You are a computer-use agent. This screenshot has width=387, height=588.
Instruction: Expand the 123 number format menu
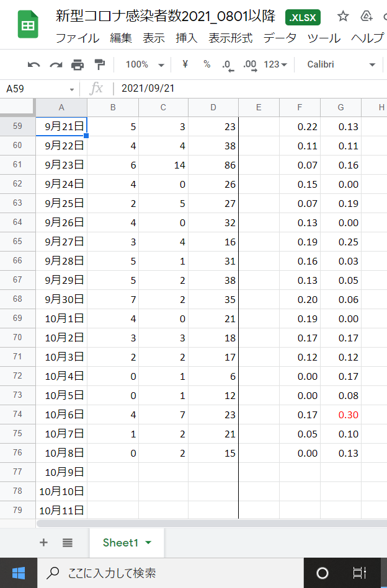click(275, 64)
